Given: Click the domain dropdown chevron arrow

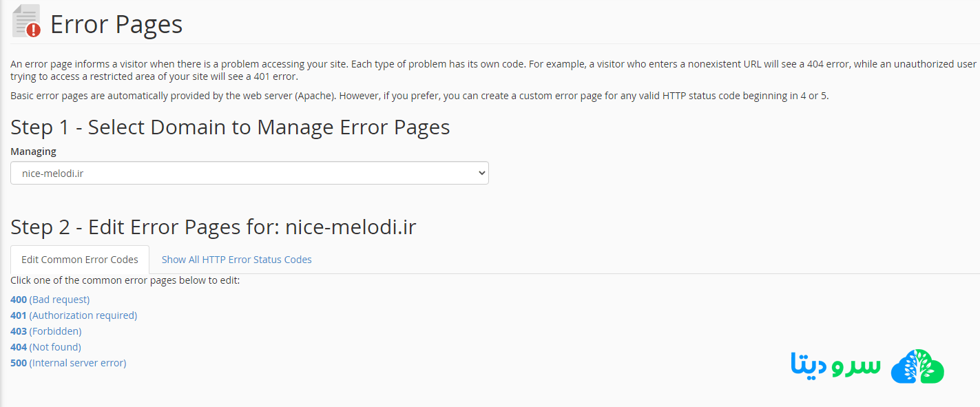Looking at the screenshot, I should tap(481, 174).
